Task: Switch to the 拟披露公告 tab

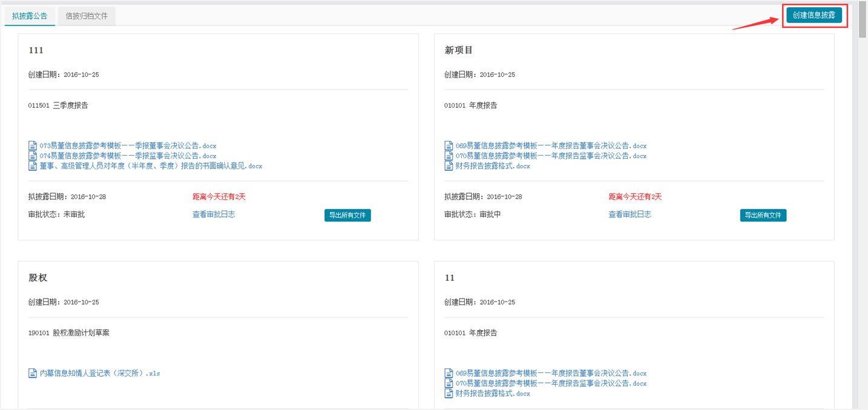Action: 30,16
